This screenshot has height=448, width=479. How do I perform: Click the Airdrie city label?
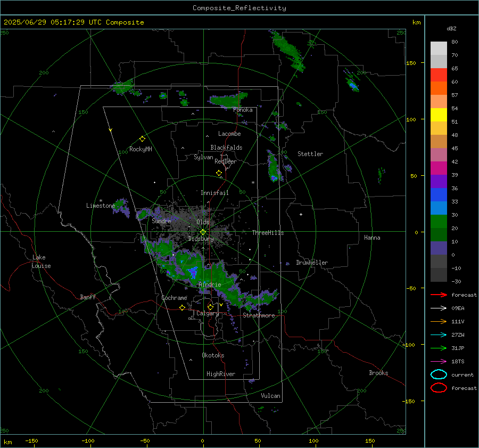pyautogui.click(x=210, y=284)
